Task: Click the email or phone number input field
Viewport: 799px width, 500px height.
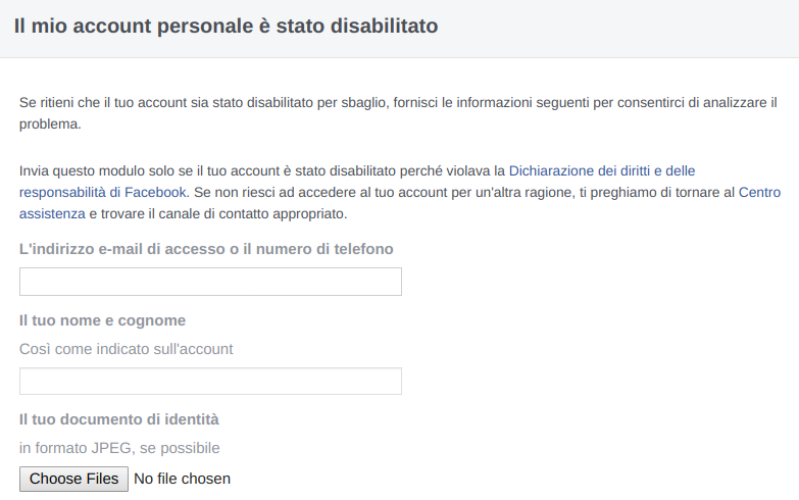Action: pyautogui.click(x=210, y=281)
